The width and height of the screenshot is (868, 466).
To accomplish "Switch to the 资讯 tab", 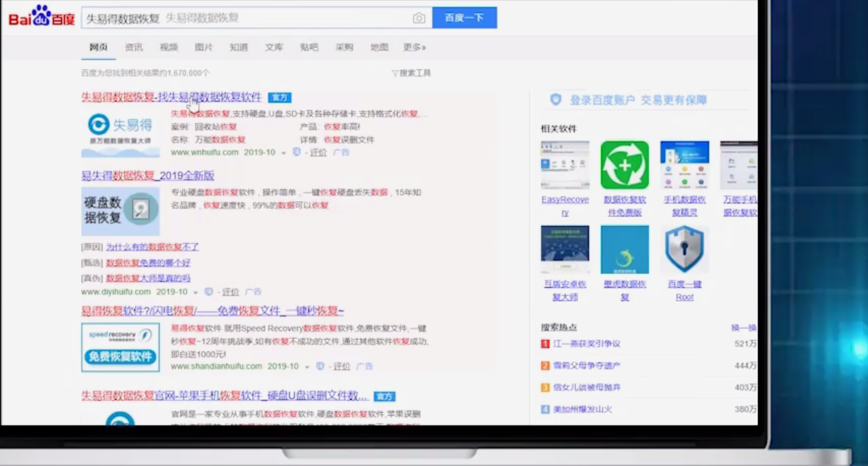I will (x=134, y=47).
